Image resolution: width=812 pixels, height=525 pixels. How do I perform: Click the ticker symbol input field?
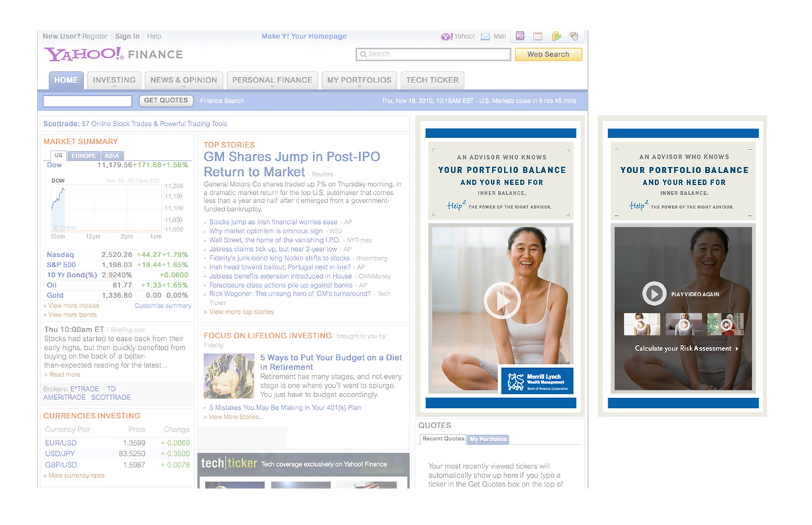click(x=87, y=101)
